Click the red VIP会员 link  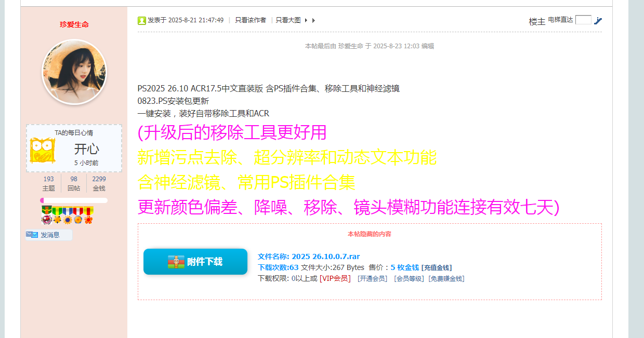click(x=335, y=279)
